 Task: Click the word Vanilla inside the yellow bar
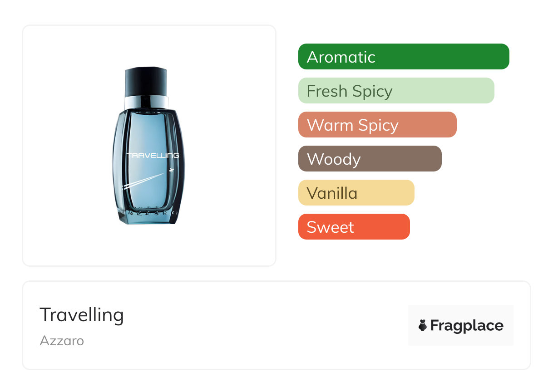pyautogui.click(x=332, y=193)
